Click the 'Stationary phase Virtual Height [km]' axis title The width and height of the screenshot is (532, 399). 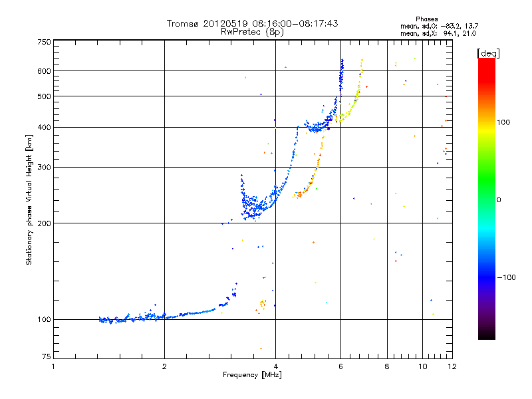(x=29, y=199)
